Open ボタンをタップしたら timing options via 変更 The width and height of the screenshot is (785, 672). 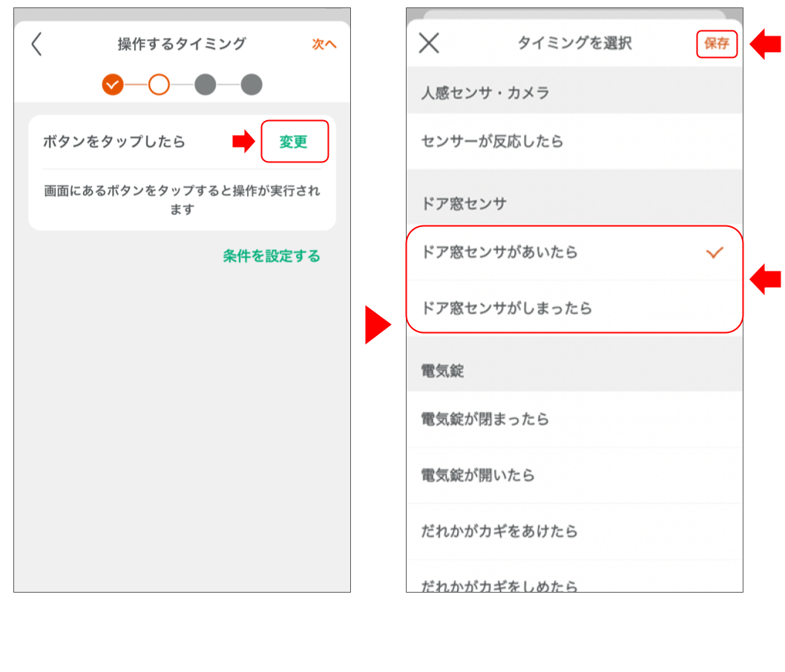295,141
